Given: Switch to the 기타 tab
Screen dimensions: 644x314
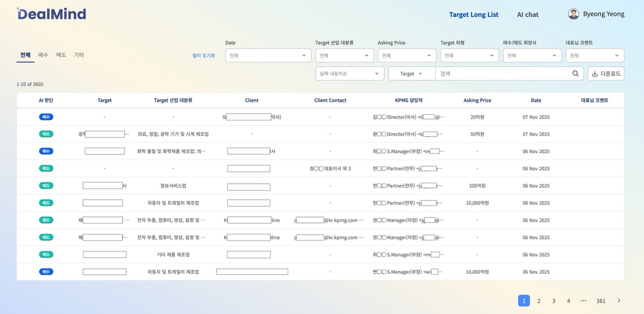Looking at the screenshot, I should pyautogui.click(x=79, y=55).
